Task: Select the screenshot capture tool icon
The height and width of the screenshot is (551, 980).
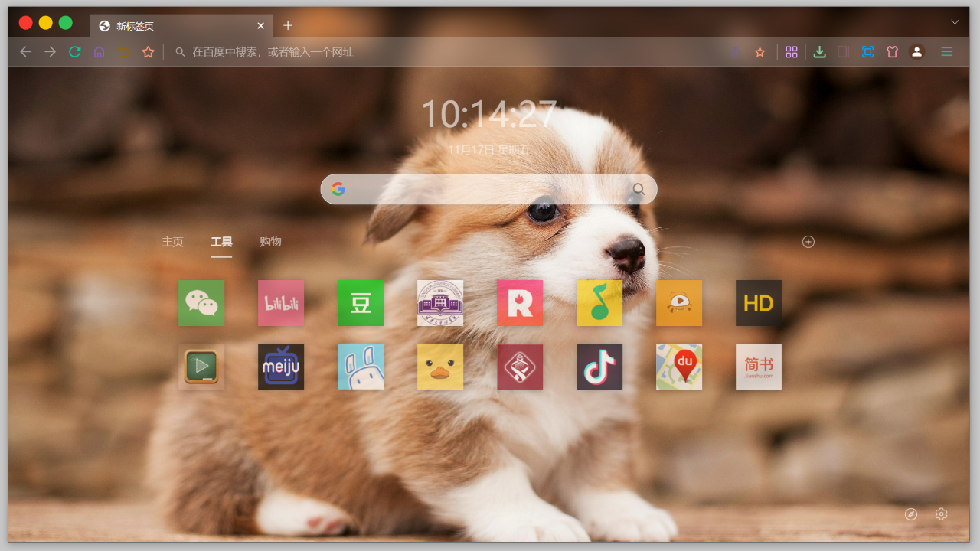Action: click(867, 52)
